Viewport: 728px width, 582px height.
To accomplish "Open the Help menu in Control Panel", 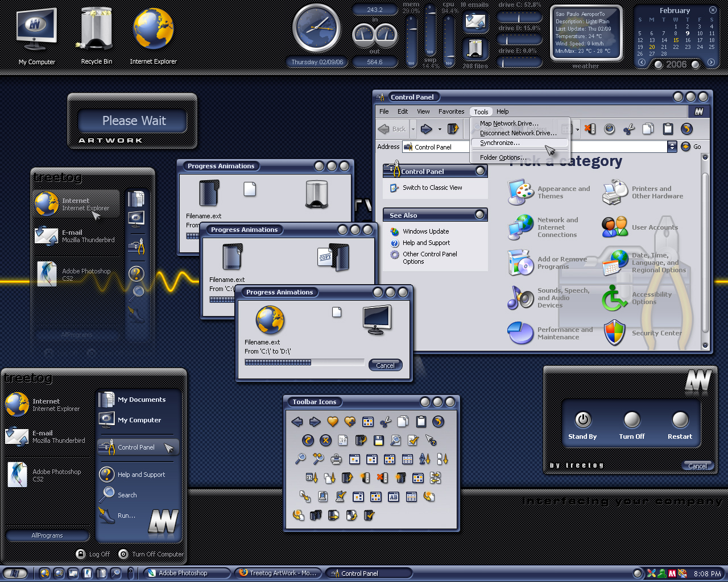I will 502,111.
